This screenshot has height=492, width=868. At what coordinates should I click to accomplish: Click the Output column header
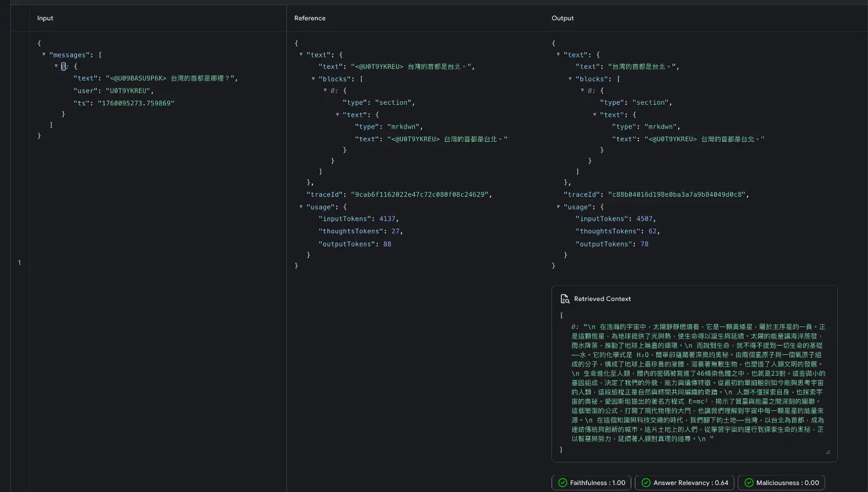click(562, 19)
